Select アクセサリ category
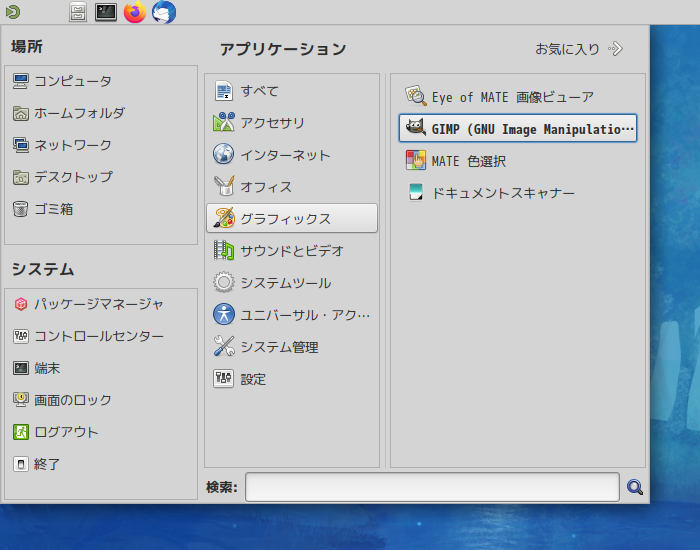700x550 pixels. point(292,122)
